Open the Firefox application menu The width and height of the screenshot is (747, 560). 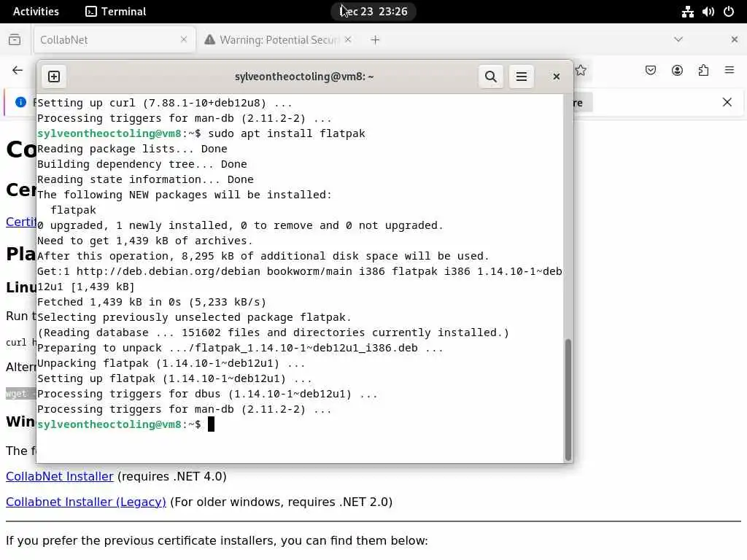729,71
